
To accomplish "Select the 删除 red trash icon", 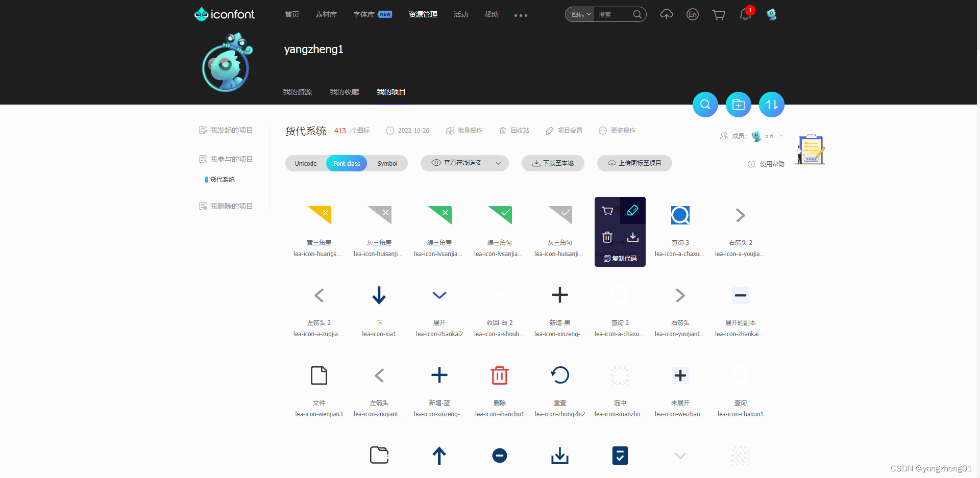I will pos(500,375).
